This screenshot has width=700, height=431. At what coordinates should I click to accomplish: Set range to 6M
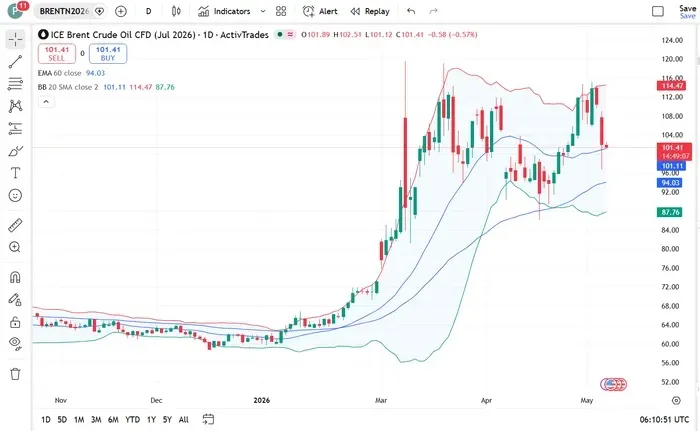(113, 419)
